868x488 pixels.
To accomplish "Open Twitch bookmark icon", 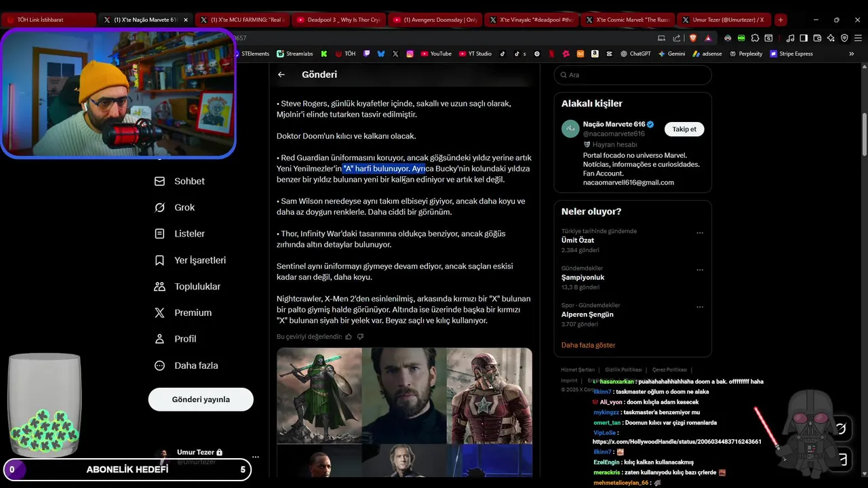I will click(x=367, y=54).
